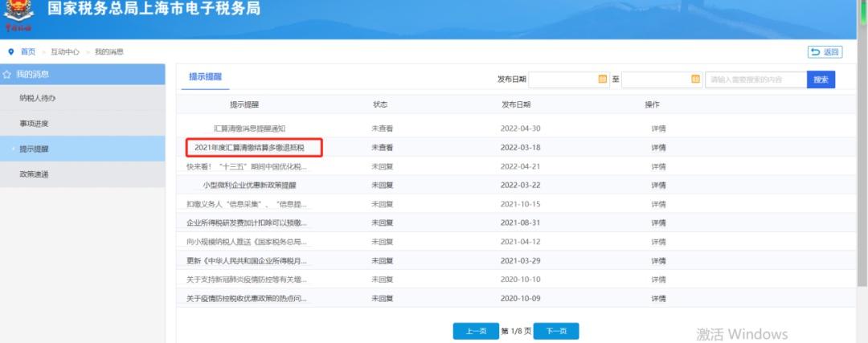Click 互动中心 in the breadcrumb
The height and width of the screenshot is (343, 868).
point(66,52)
